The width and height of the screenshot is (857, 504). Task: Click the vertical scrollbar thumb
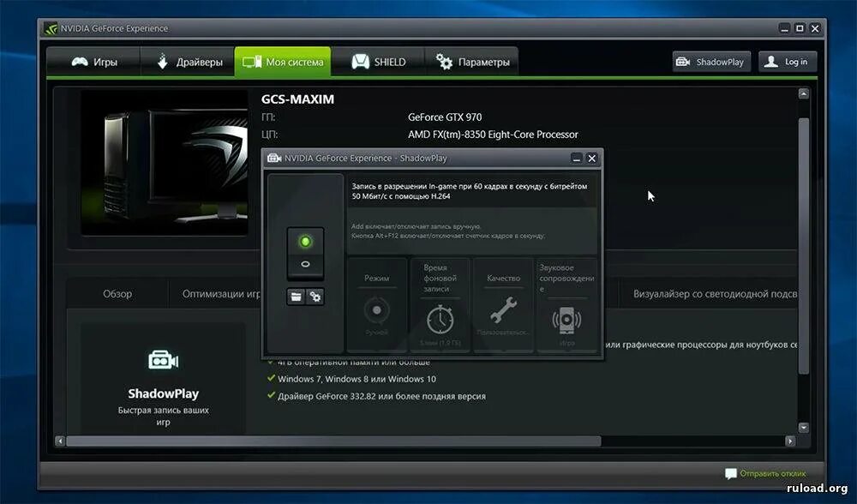804,246
